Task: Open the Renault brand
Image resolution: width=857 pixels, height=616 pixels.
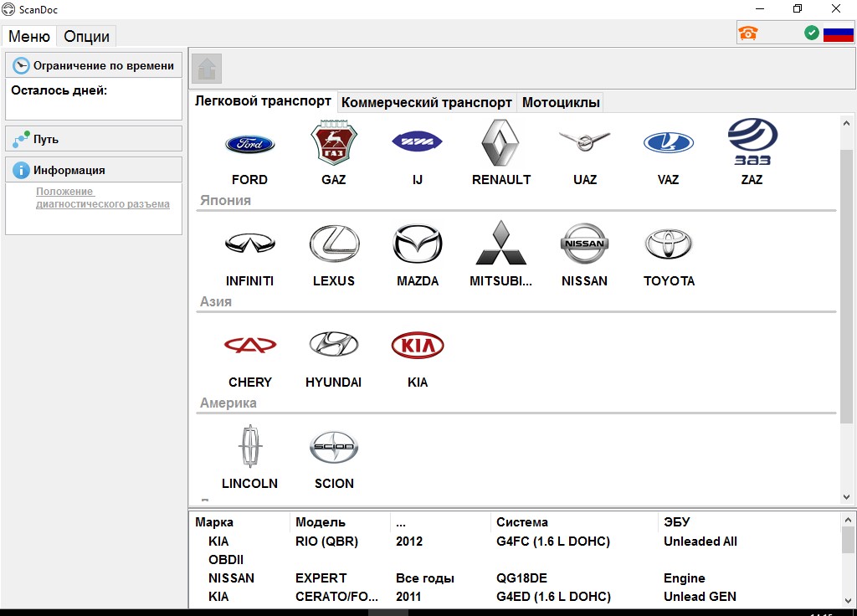Action: point(500,142)
